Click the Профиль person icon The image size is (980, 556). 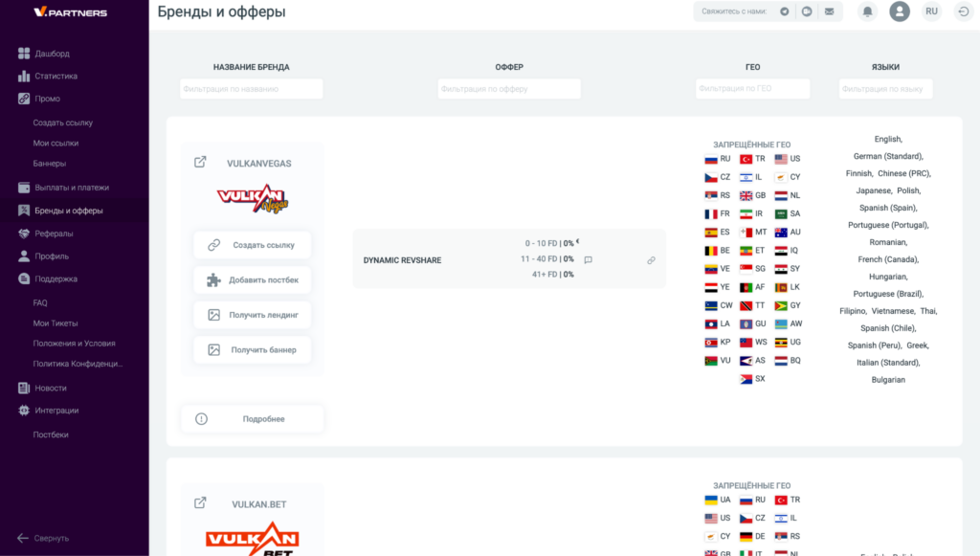(x=24, y=256)
